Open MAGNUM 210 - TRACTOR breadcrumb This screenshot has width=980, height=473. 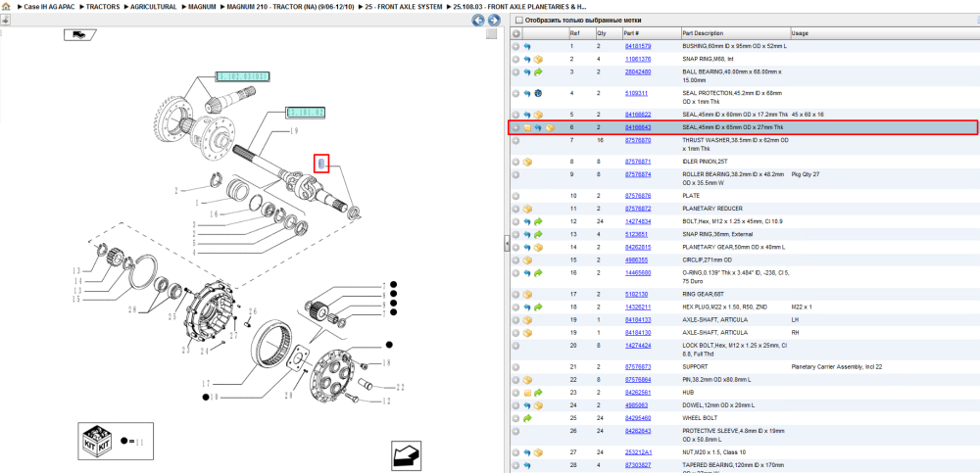[291, 6]
